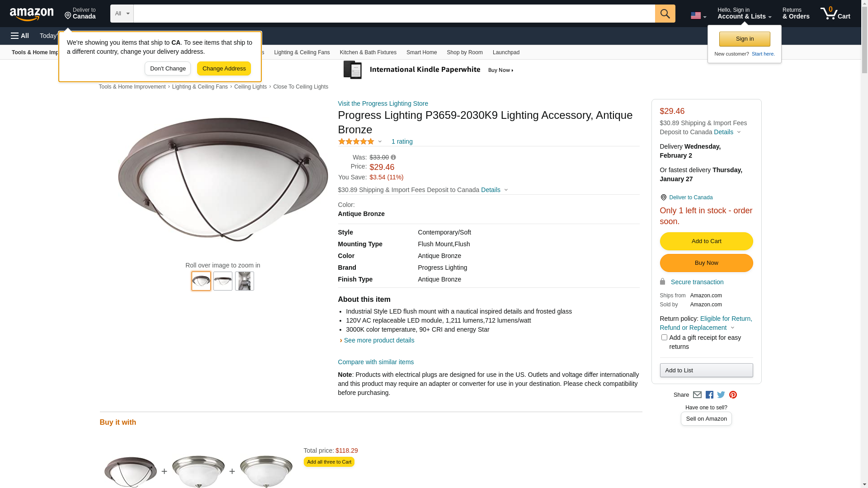The width and height of the screenshot is (868, 488).
Task: Click the Change Address button
Action: 224,69
